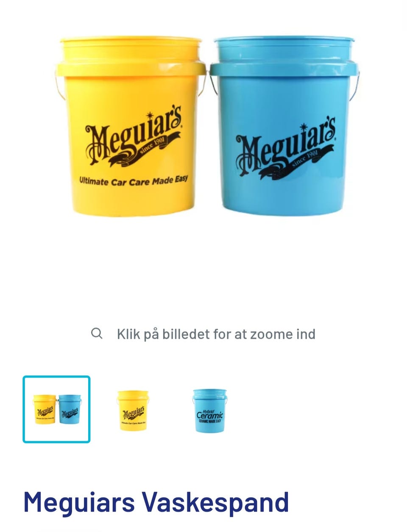407x532 pixels.
Task: Click the small blue bucket inside the first thumbnail
Action: click(x=70, y=410)
